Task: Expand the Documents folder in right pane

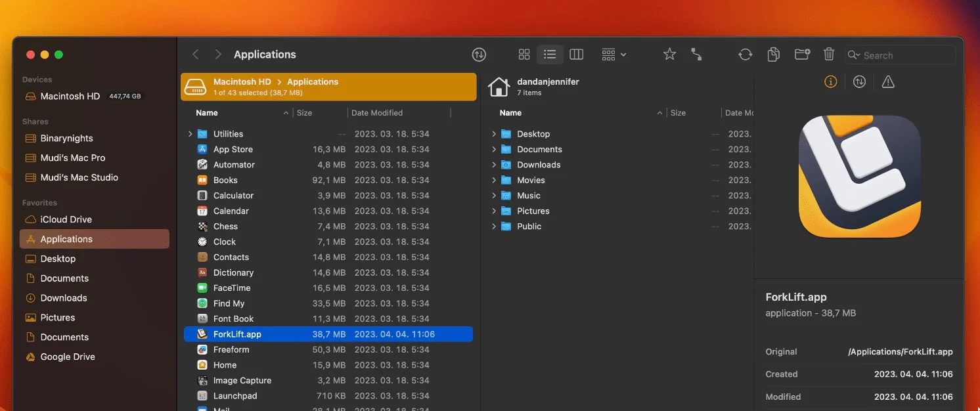Action: tap(494, 149)
